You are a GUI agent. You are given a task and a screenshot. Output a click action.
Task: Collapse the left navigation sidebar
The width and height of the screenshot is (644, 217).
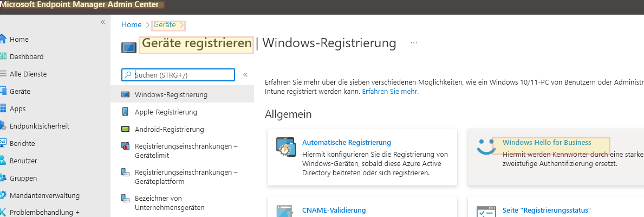pos(103,22)
